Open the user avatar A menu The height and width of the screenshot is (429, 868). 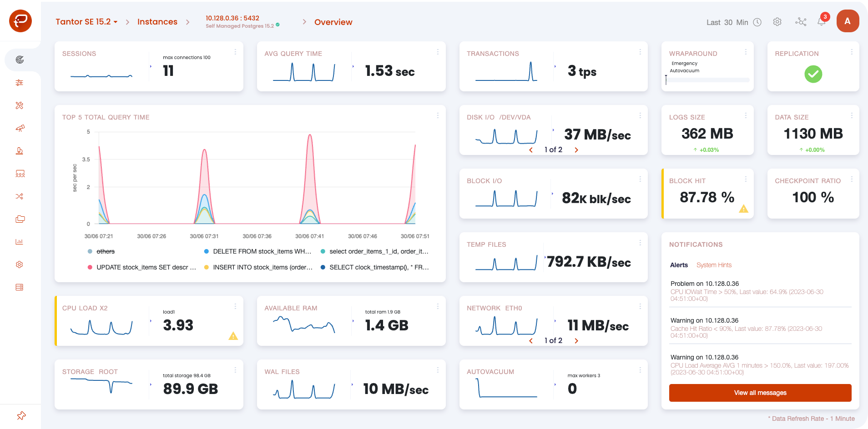coord(848,21)
